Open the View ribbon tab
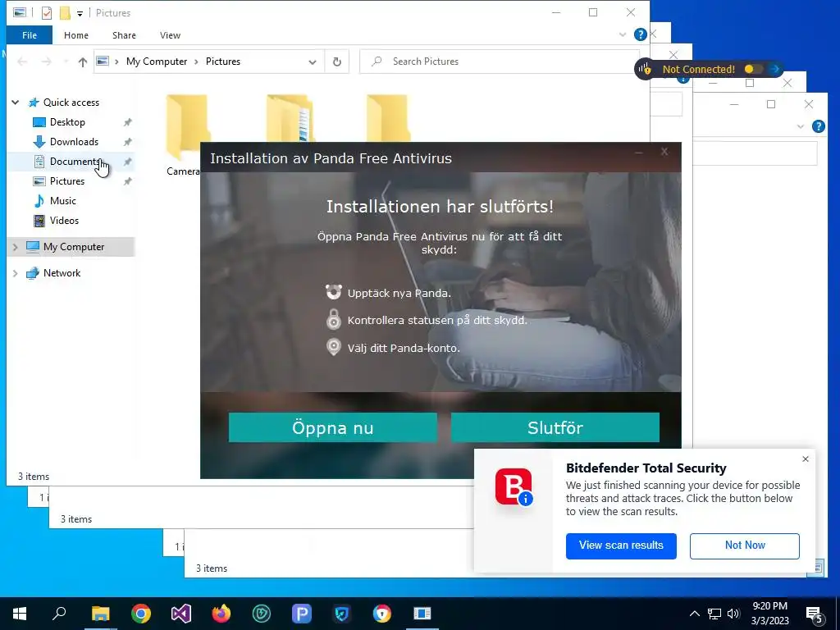 (170, 35)
